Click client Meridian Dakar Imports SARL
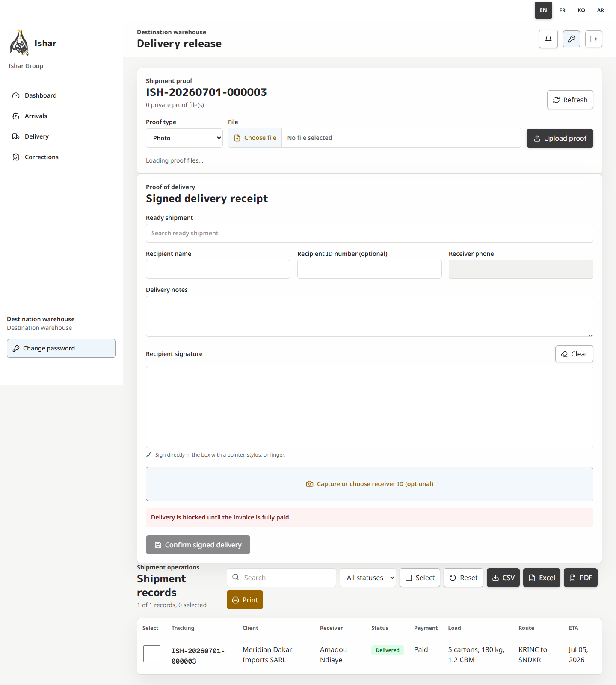The width and height of the screenshot is (616, 685). [x=267, y=655]
